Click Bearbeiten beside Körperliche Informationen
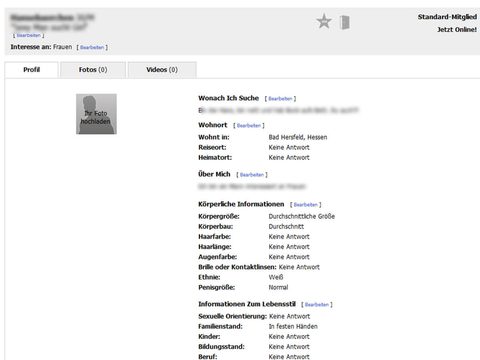 [x=306, y=205]
